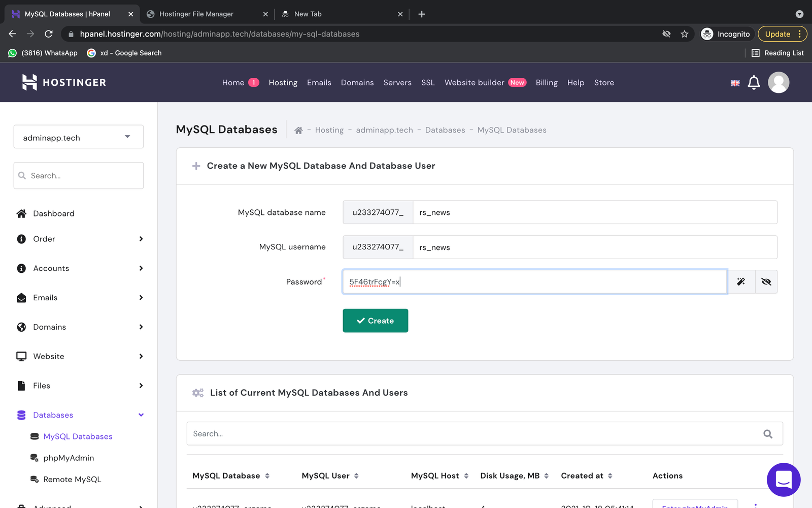Expand the Website sidebar section
Viewport: 812px width, 508px height.
tap(141, 357)
